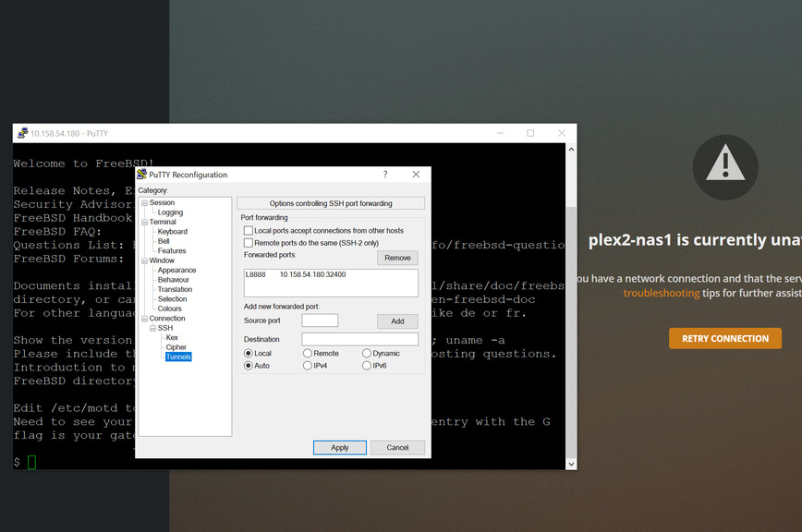Close the PuTTY Reconfiguration dialog
The width and height of the screenshot is (802, 532).
pyautogui.click(x=416, y=175)
